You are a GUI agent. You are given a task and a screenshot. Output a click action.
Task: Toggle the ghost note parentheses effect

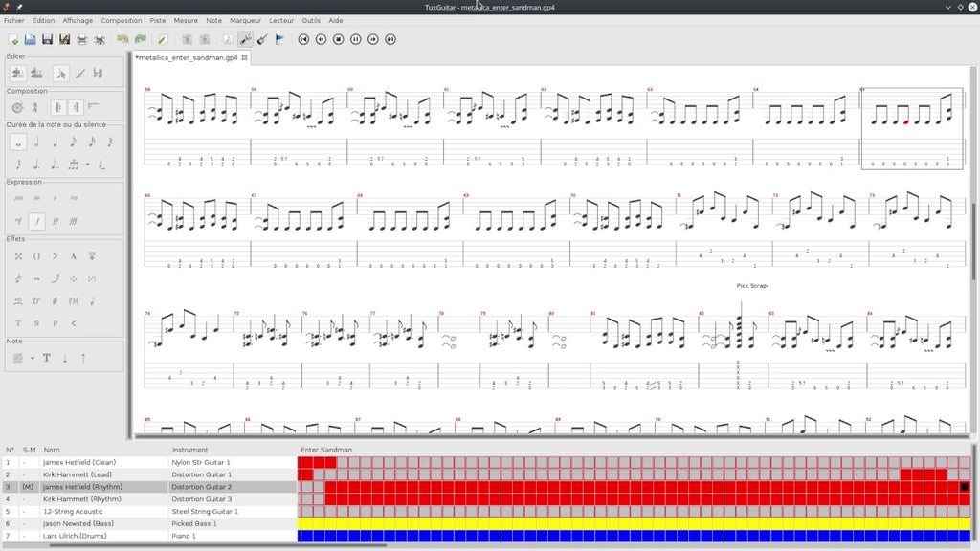point(36,256)
